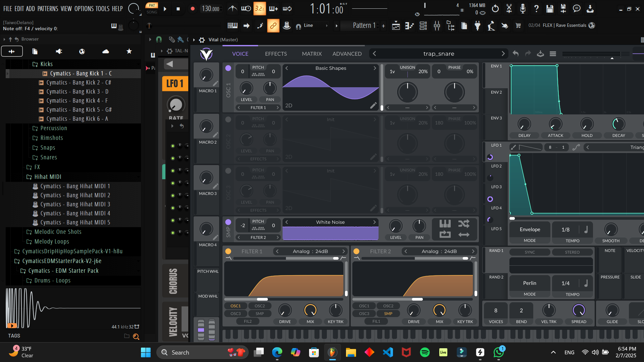Click the sample loop icon
Image resolution: width=644 pixels, height=362 pixels.
pyautogui.click(x=445, y=235)
